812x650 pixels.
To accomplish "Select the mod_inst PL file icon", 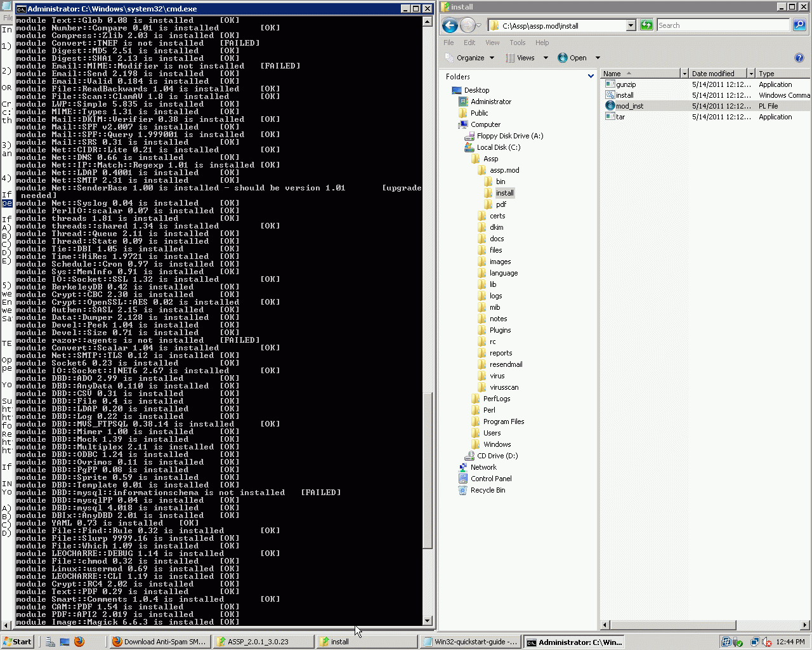I will (x=610, y=106).
